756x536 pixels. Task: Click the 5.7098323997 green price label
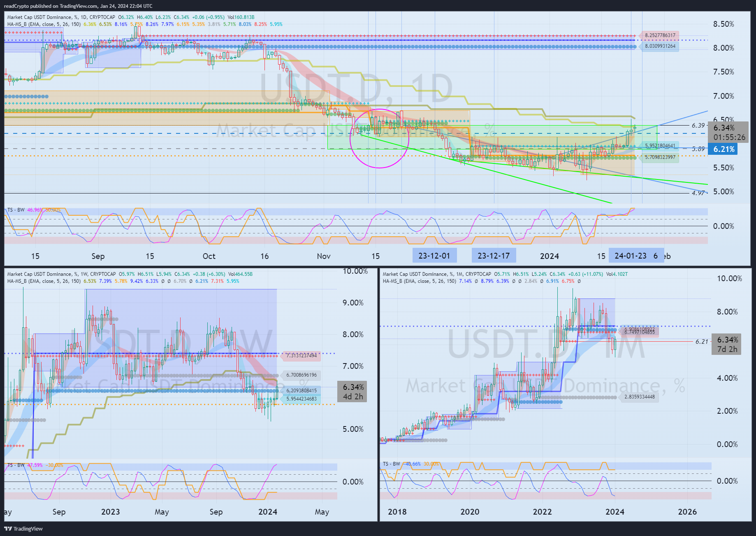(x=659, y=157)
